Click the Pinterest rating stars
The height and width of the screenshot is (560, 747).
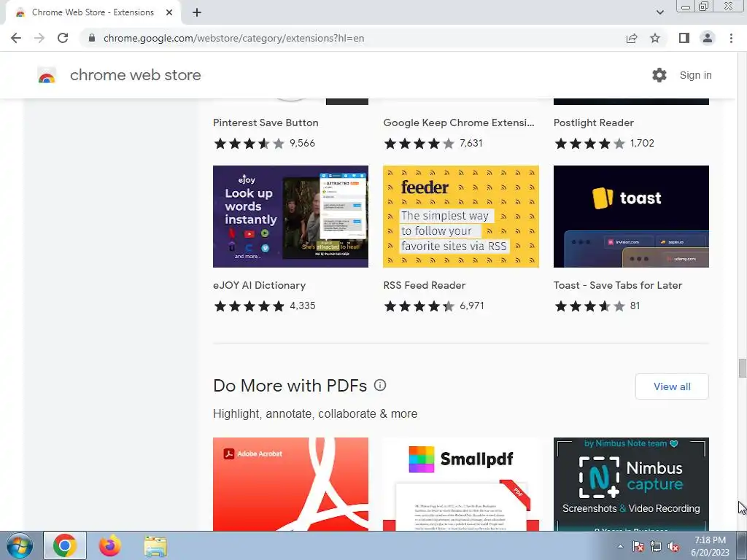(249, 144)
